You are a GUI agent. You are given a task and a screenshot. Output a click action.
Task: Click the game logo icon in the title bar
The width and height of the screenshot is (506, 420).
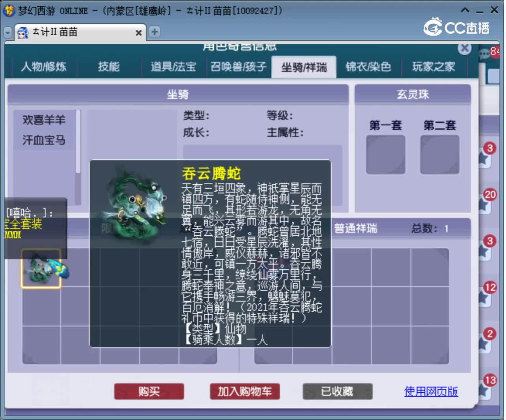[9, 11]
